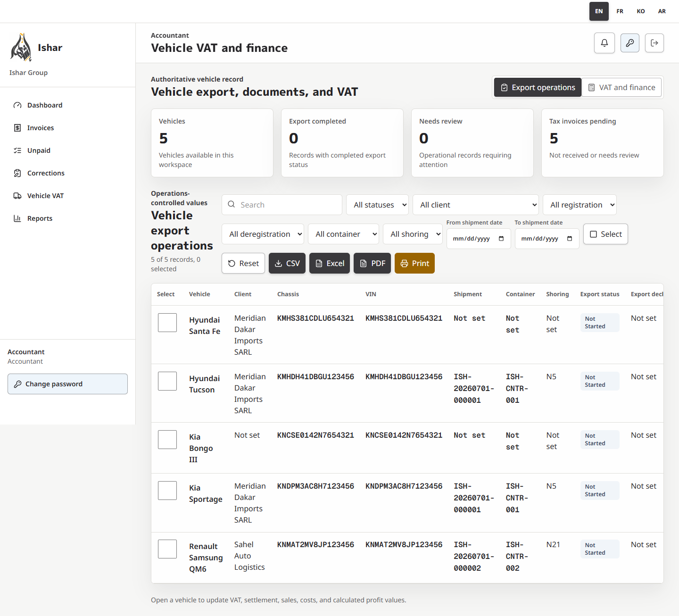
Task: Check the Renault Samsung QM6 row checkbox
Action: pos(167,549)
